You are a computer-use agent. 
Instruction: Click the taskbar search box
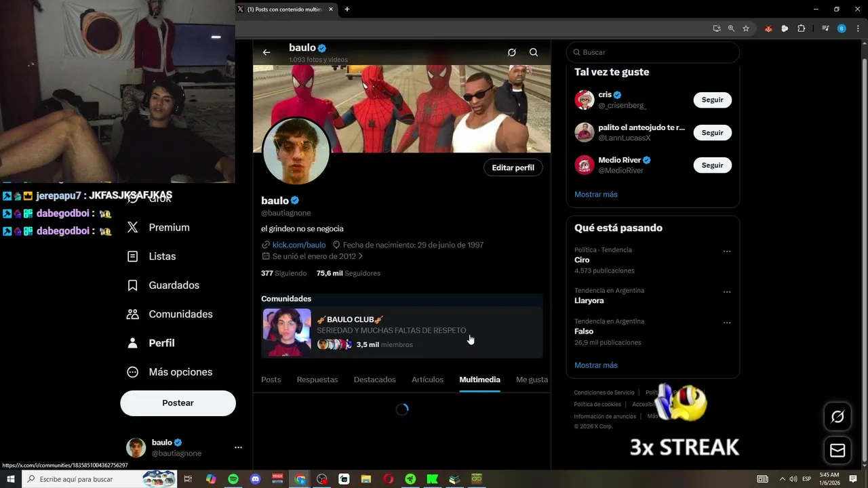click(100, 479)
